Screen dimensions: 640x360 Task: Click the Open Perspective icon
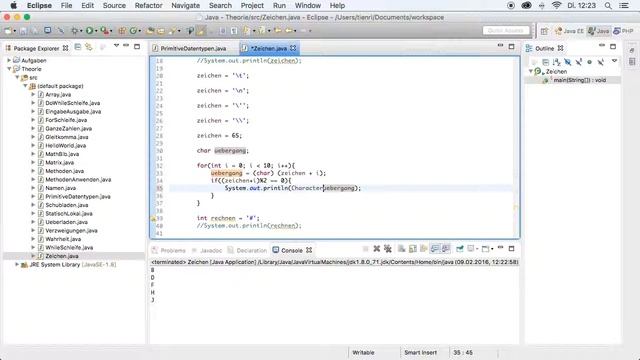point(544,31)
